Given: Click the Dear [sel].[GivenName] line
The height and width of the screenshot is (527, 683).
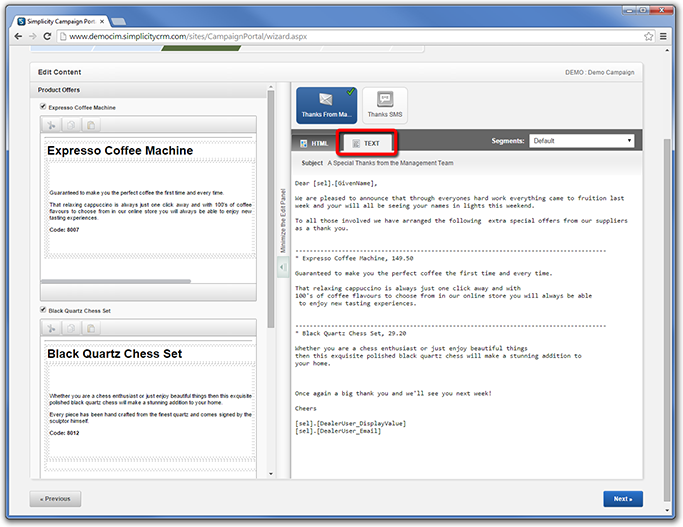Looking at the screenshot, I should [336, 183].
